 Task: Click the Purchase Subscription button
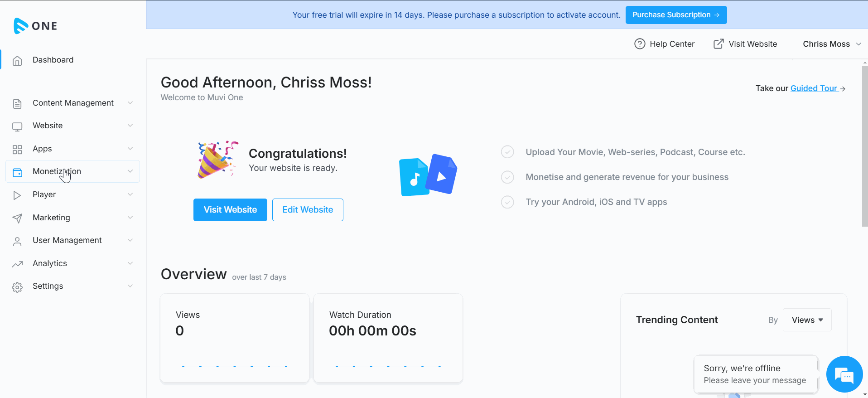pos(676,15)
